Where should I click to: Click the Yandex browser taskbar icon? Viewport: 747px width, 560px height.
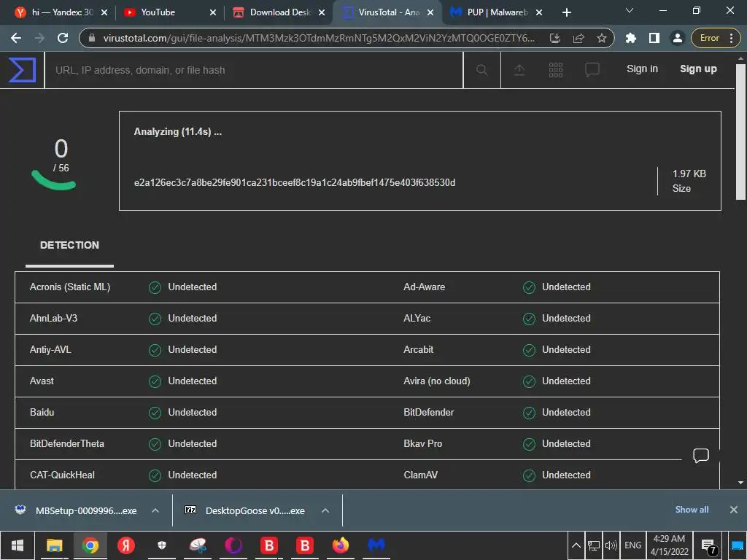(x=126, y=545)
